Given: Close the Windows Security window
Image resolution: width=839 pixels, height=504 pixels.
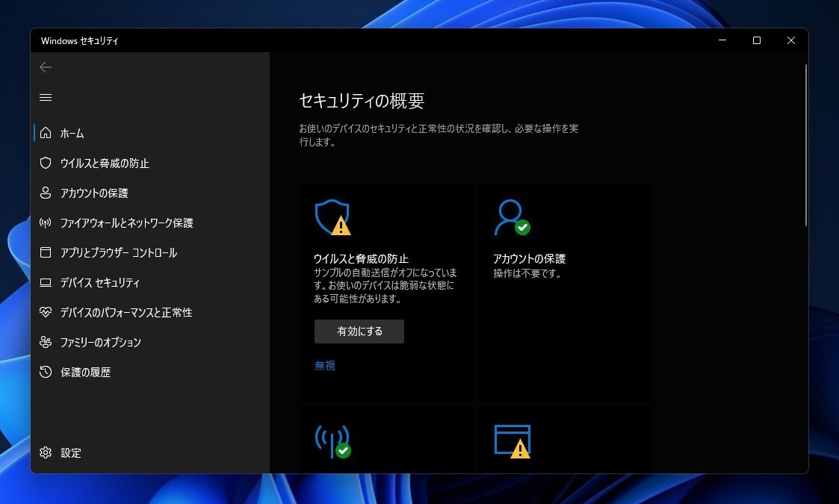Looking at the screenshot, I should [791, 40].
